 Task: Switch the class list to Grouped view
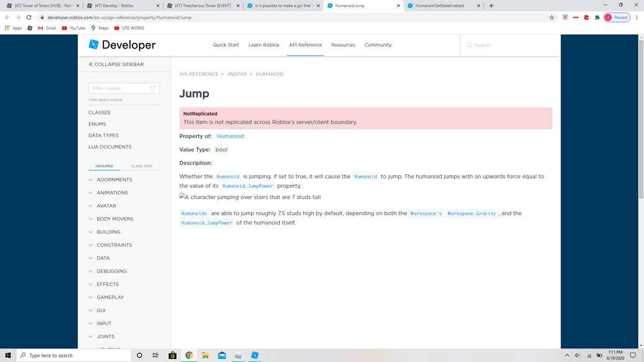[x=105, y=166]
